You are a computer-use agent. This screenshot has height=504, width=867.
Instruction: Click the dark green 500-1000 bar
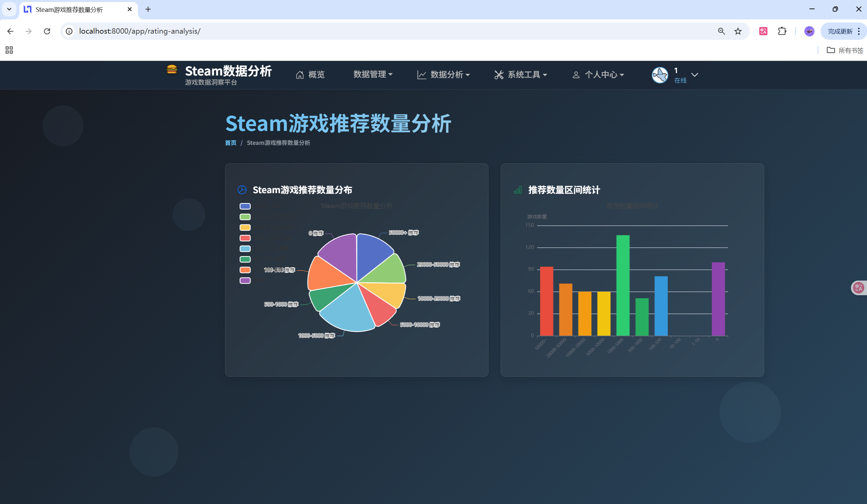642,317
